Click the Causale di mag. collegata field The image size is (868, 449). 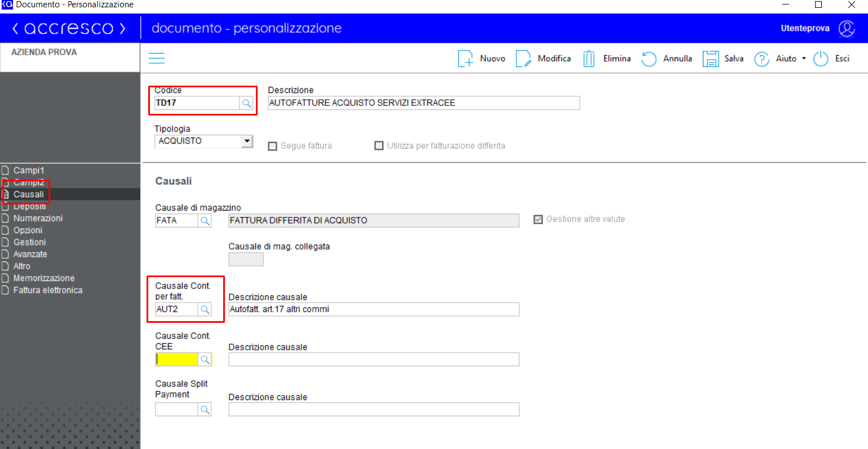click(246, 260)
